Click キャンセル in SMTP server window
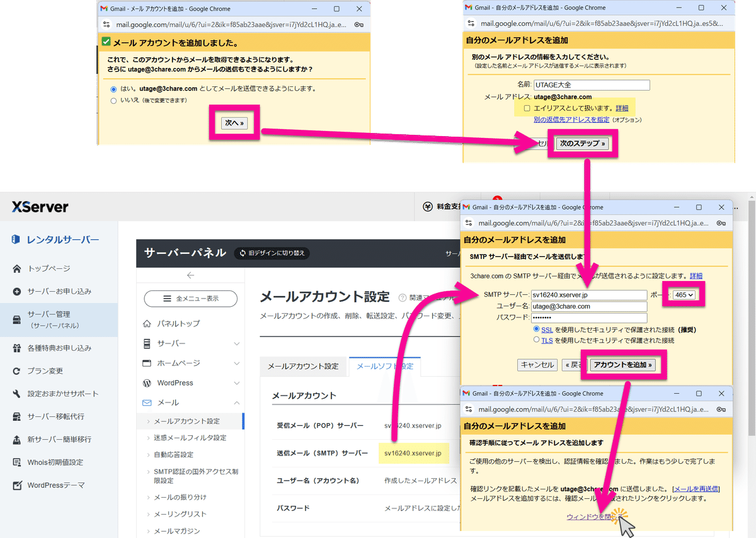The width and height of the screenshot is (756, 538). click(537, 365)
